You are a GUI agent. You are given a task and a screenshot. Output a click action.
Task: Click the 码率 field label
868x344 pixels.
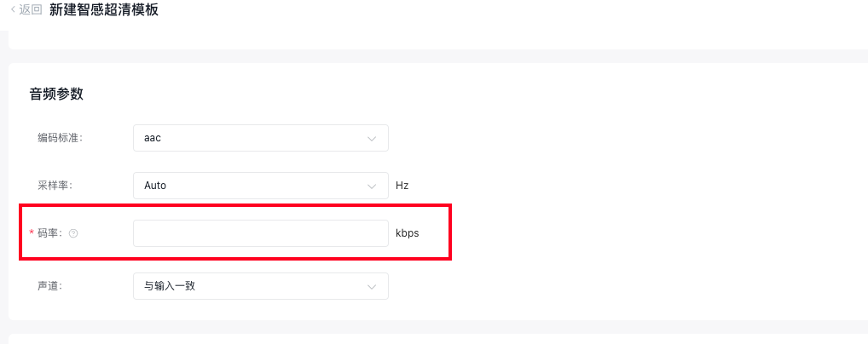[49, 233]
